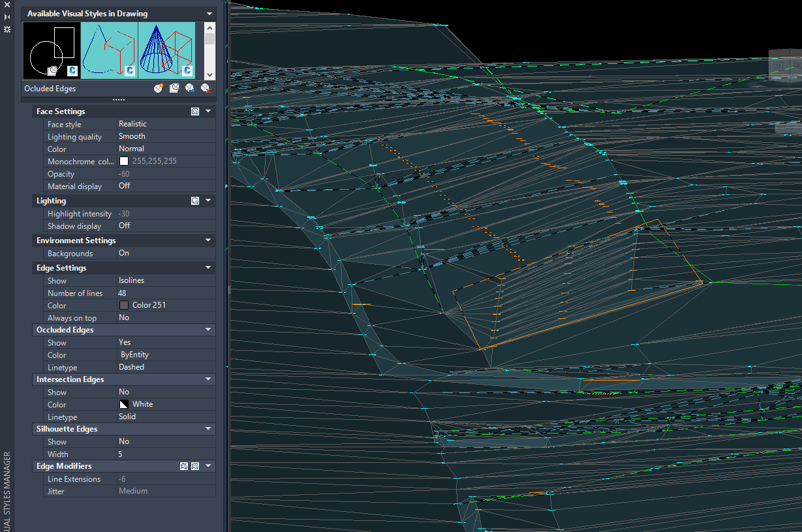Screen dimensions: 802x532
Task: Create a new visual style
Action: 158,87
